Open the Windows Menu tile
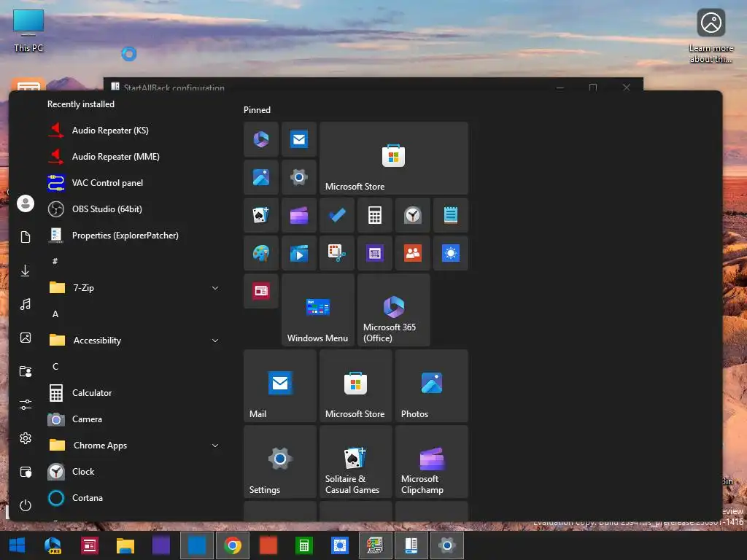Screen dimensions: 747x560 pos(318,309)
